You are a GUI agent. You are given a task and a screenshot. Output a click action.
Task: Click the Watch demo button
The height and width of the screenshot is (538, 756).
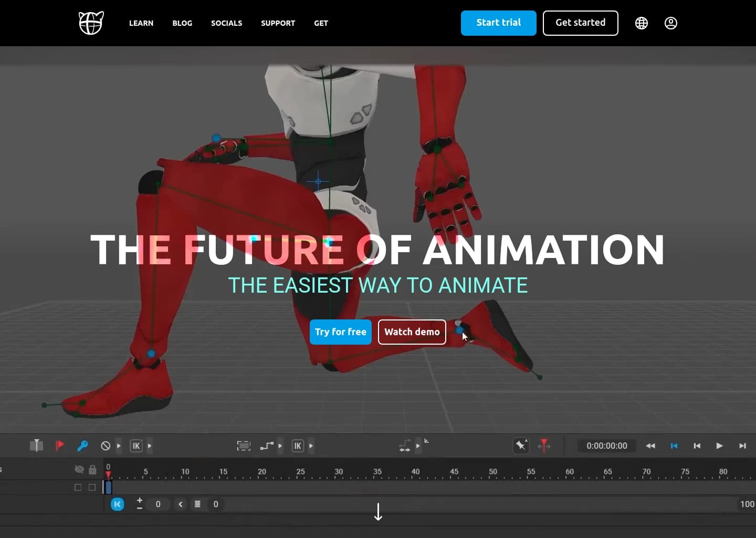(412, 332)
